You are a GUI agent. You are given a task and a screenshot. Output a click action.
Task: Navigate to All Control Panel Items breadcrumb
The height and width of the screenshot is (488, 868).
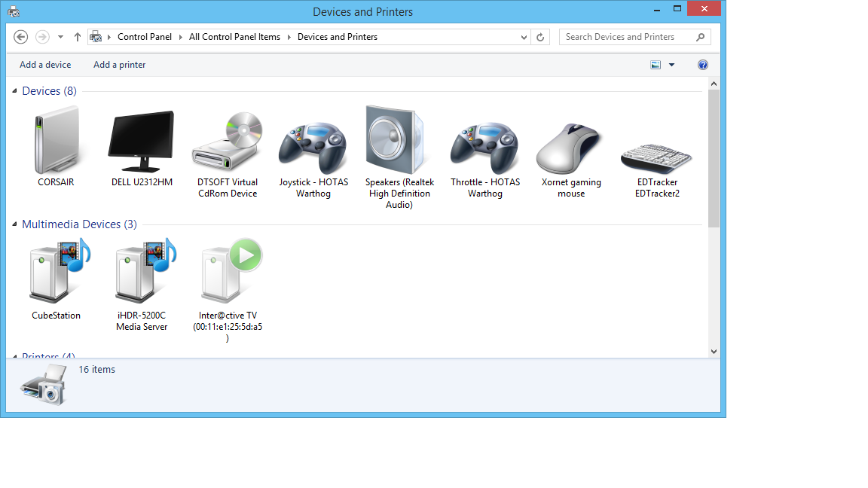click(x=235, y=37)
